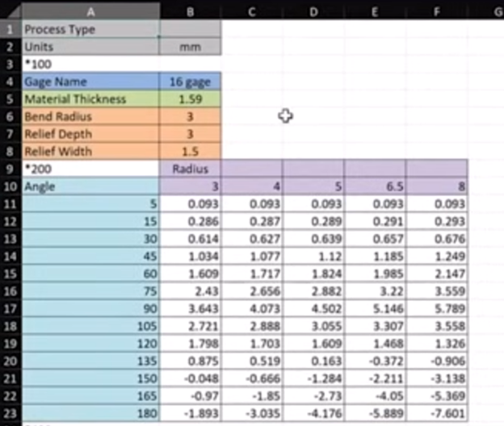Click the cell with value 3.643
This screenshot has width=504, height=426.
click(x=190, y=309)
